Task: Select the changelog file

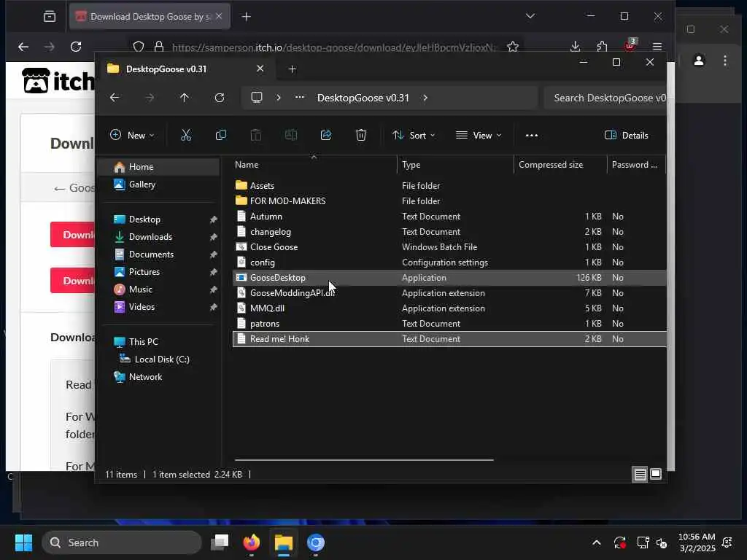Action: click(x=449, y=232)
